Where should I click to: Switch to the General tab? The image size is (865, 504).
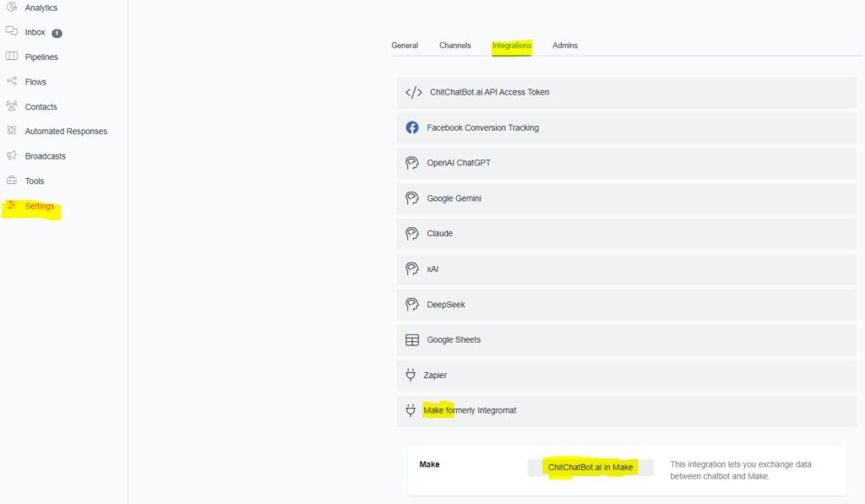pos(405,46)
